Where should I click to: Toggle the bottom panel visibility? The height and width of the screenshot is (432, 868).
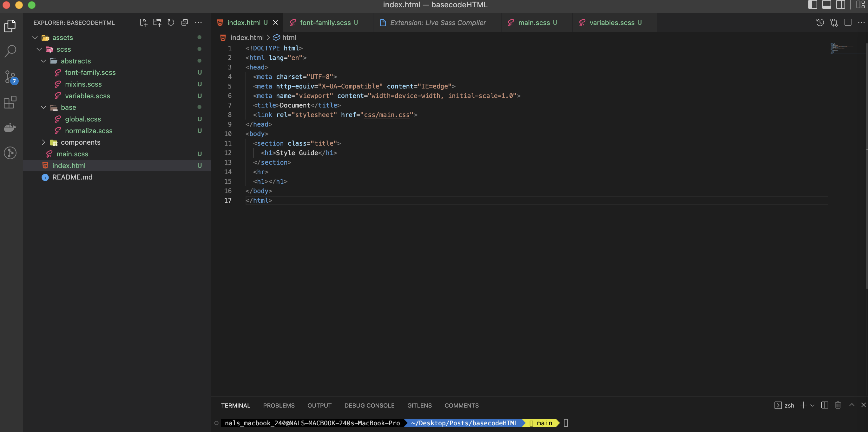(x=826, y=5)
